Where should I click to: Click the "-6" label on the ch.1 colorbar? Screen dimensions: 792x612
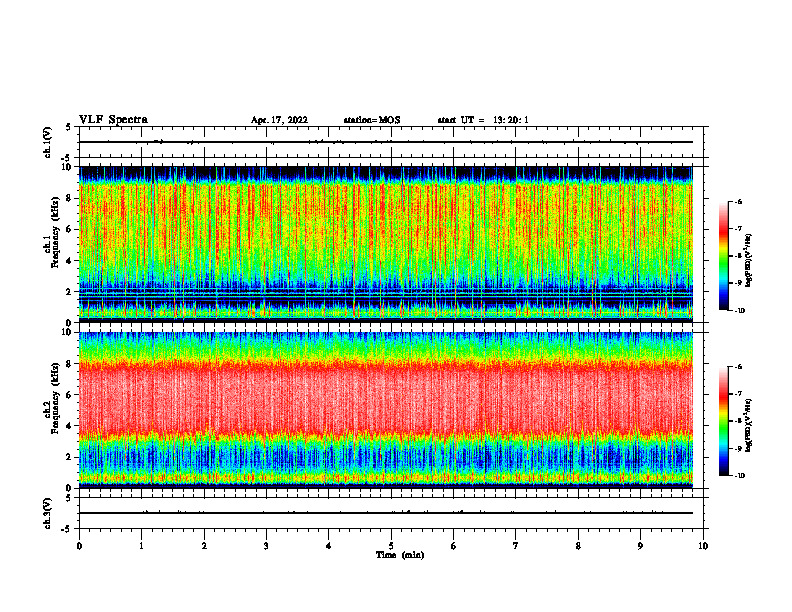click(x=739, y=202)
